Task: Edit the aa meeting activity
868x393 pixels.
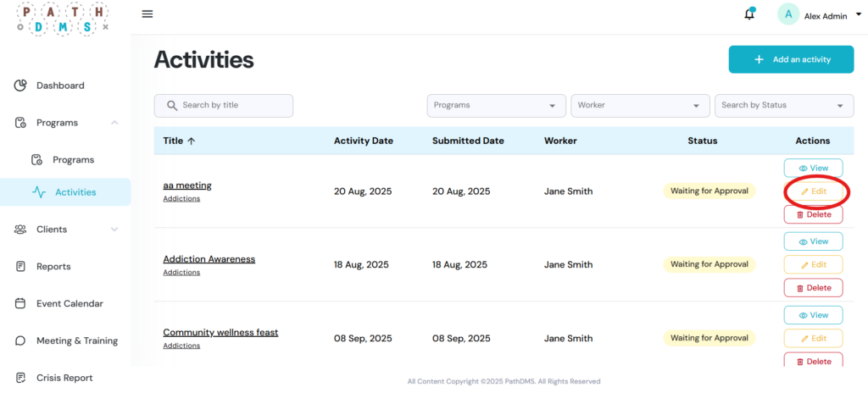Action: [813, 191]
